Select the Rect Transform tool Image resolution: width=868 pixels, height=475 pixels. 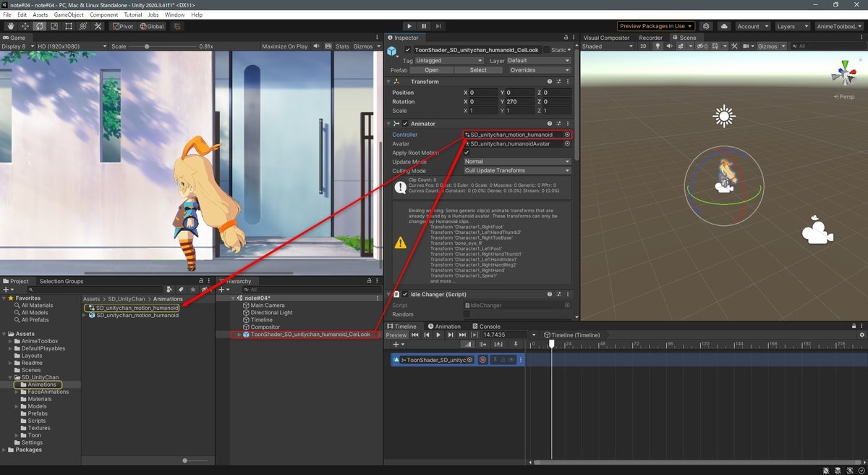click(69, 26)
